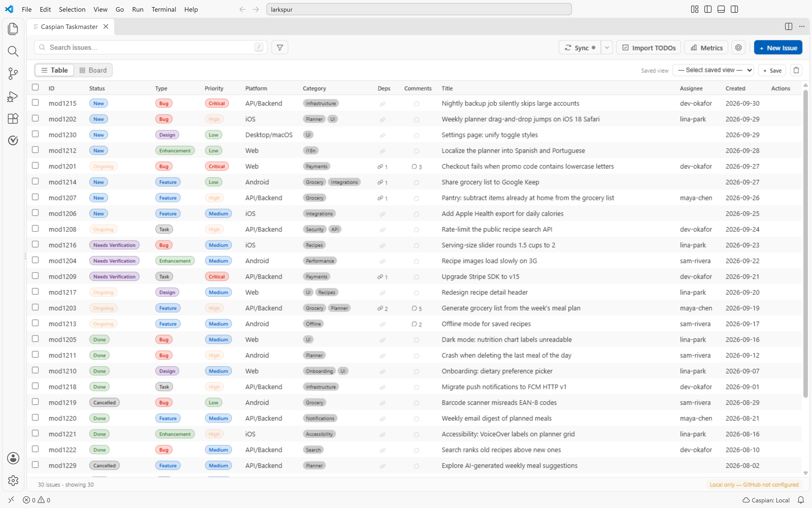Select the checkbox for mod1208
Screen dimensions: 812x508
pos(35,228)
